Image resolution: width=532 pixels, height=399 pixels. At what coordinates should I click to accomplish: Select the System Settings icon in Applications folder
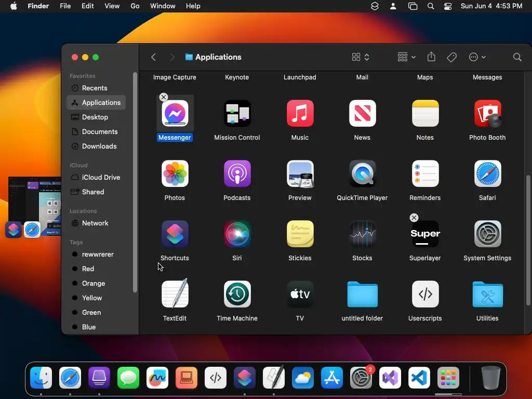pos(487,234)
